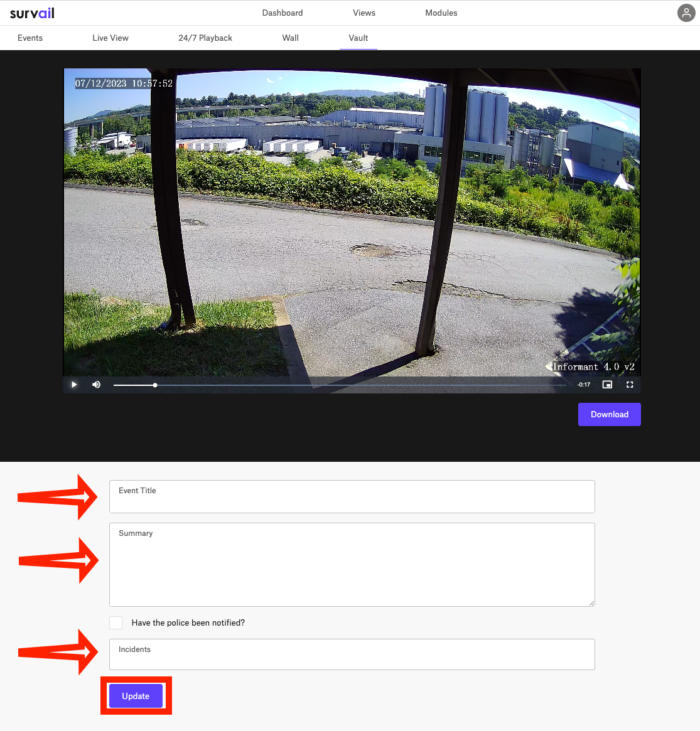Focus the Event Title field
This screenshot has height=731, width=700.
(352, 496)
